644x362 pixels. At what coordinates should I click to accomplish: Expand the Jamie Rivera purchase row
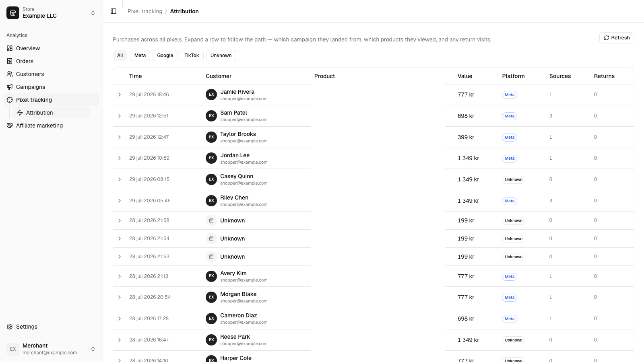(120, 95)
